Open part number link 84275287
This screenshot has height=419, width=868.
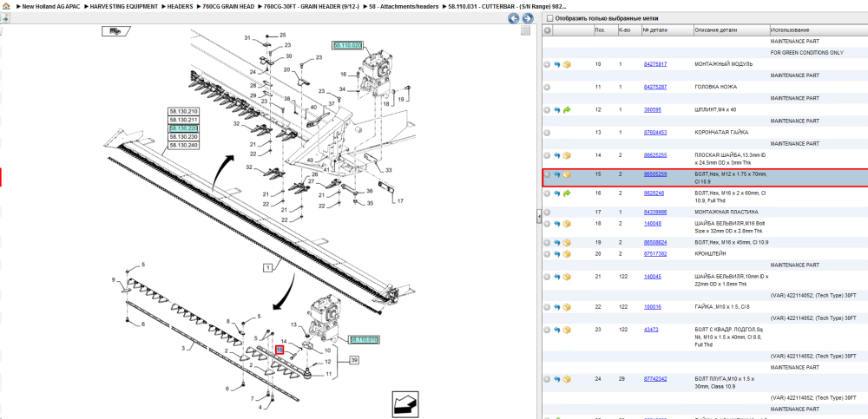click(654, 87)
